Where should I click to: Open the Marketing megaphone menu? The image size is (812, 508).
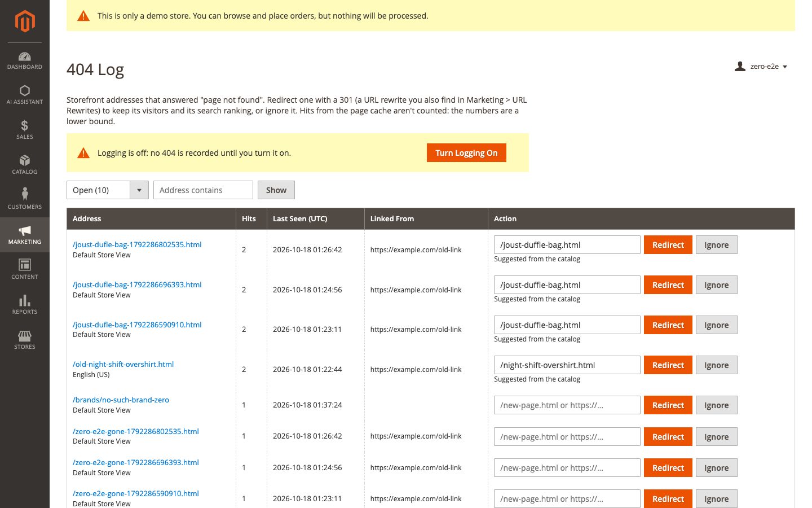tap(25, 235)
